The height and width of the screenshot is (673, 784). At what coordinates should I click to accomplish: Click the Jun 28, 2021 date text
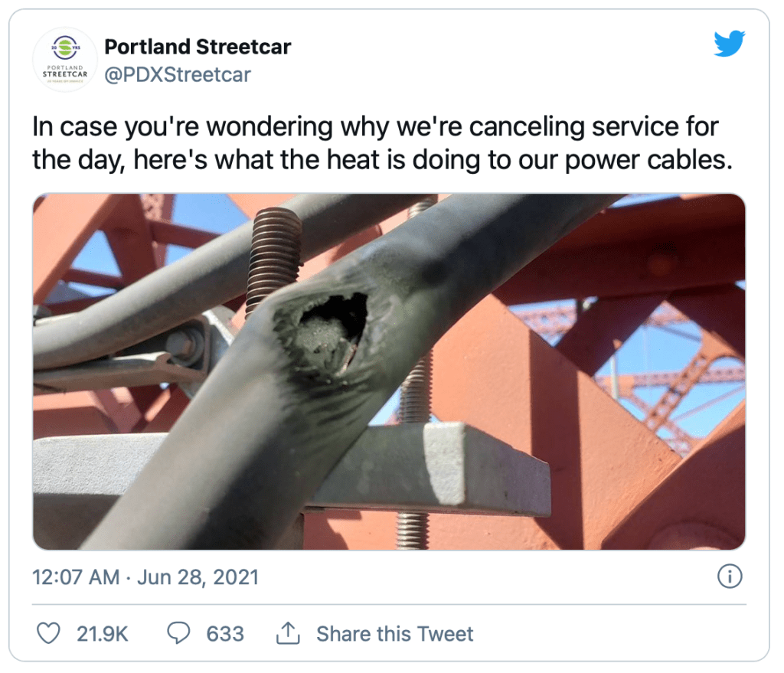[x=198, y=577]
